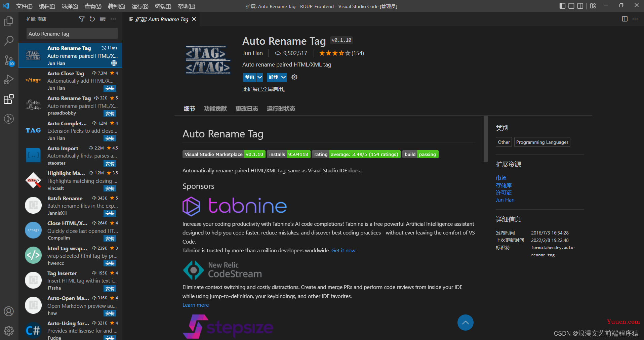Select Highlight Matching Tag list item

click(71, 180)
